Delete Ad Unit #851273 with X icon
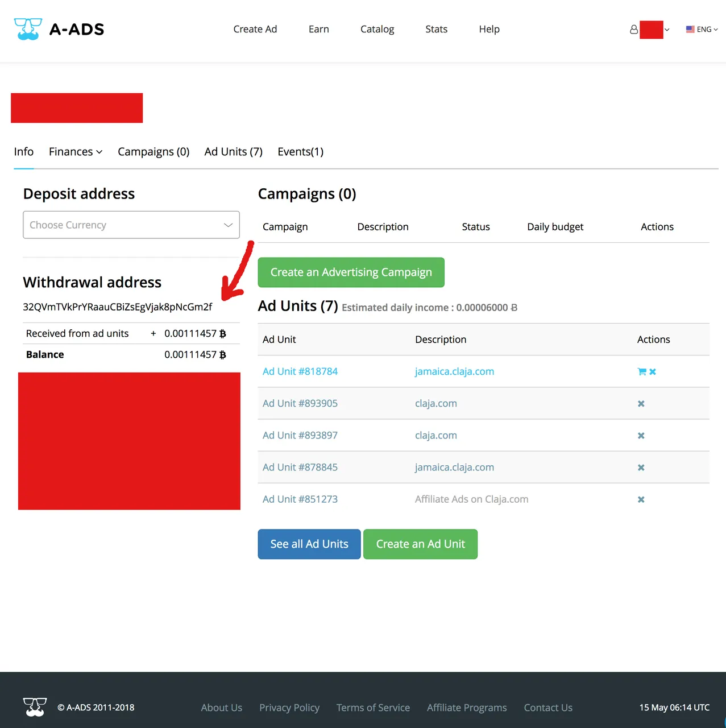This screenshot has width=726, height=728. 641,499
